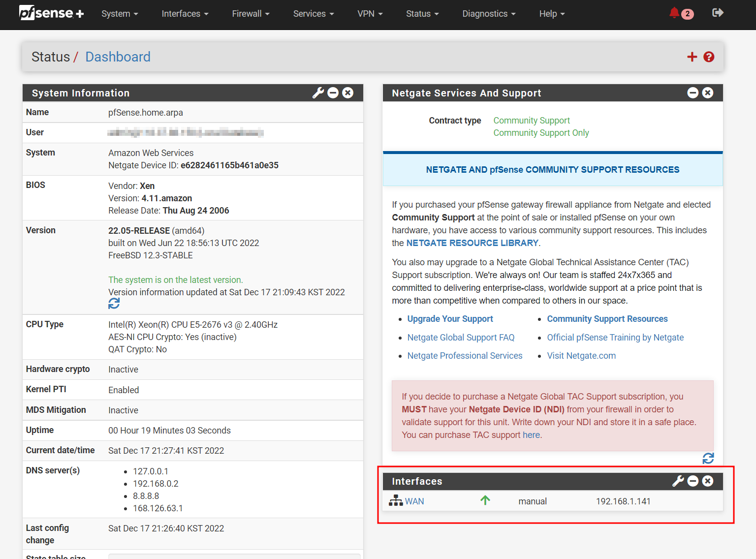The image size is (756, 559).
Task: Open the System menu
Action: tap(120, 14)
